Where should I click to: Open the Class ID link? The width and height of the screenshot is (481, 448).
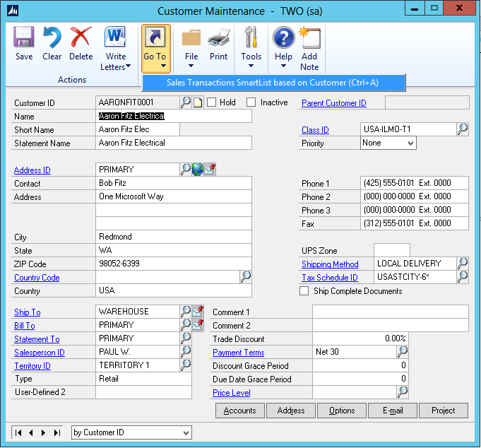point(315,130)
